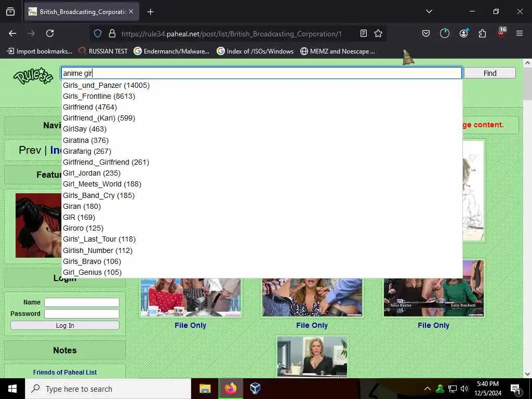Open the RUSSIAN TEST bookmark

103,51
